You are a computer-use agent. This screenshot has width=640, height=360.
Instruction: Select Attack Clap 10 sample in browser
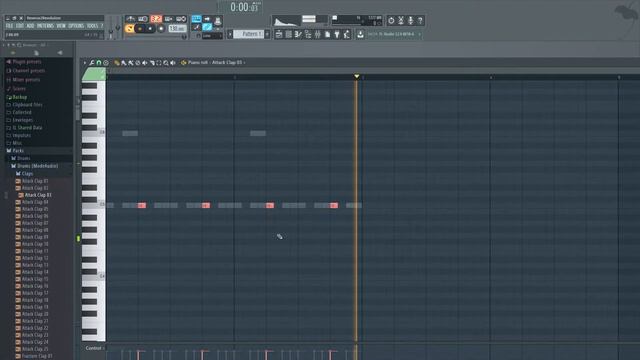pos(35,244)
